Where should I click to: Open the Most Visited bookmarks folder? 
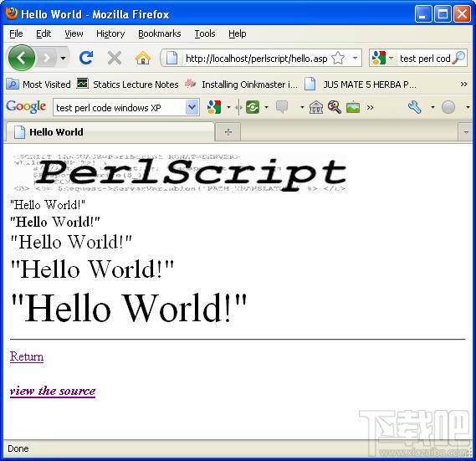38,85
